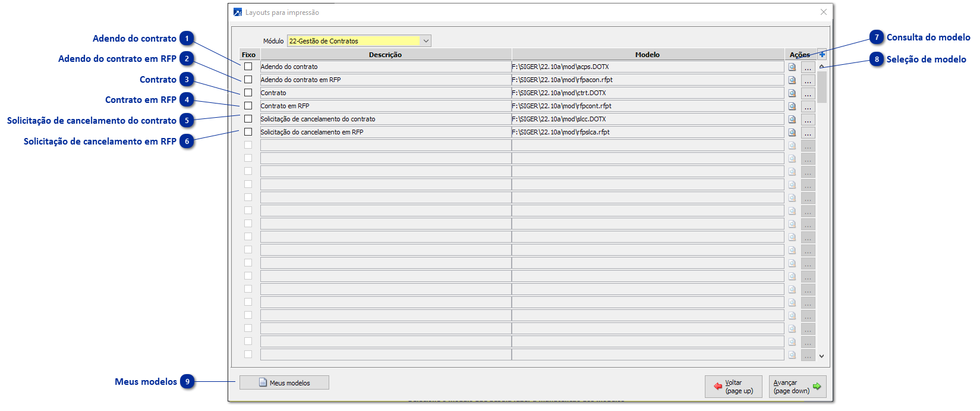
Task: Click ellipsis to select model for Adendo do contrato em RFP
Action: coord(808,80)
